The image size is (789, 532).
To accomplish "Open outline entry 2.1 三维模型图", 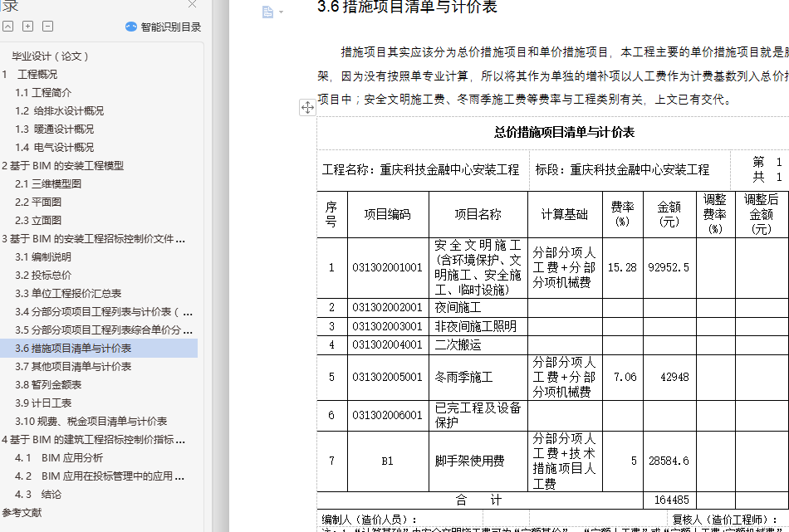I will point(48,183).
